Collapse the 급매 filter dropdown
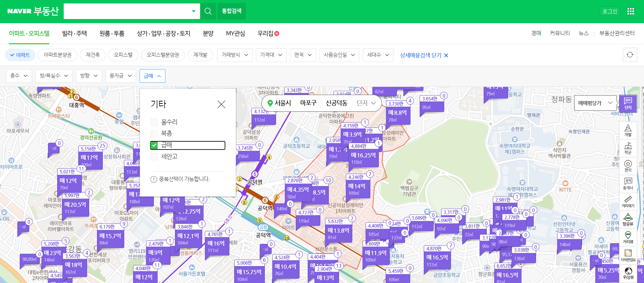The image size is (644, 283). click(152, 76)
